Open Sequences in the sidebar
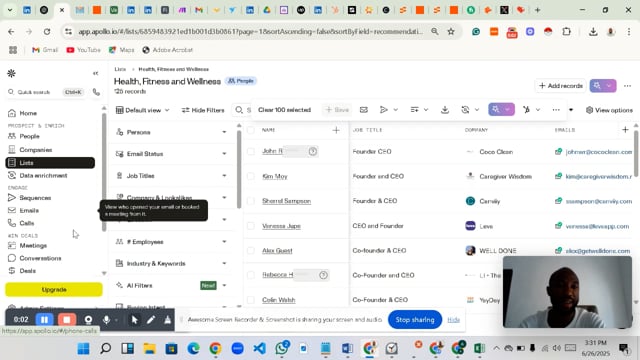The width and height of the screenshot is (640, 360). click(35, 198)
